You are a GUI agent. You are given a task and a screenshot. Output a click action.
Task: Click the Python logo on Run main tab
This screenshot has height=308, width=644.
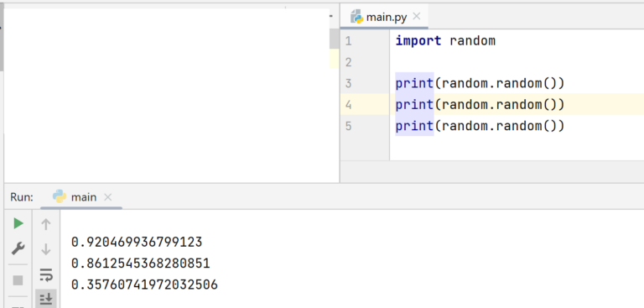click(x=60, y=196)
